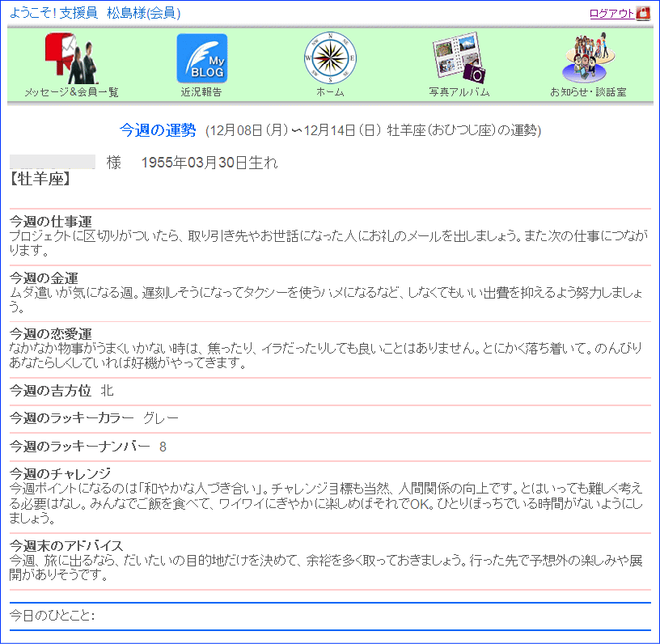Select the 近況報告 menu label
The image size is (660, 644).
201,92
